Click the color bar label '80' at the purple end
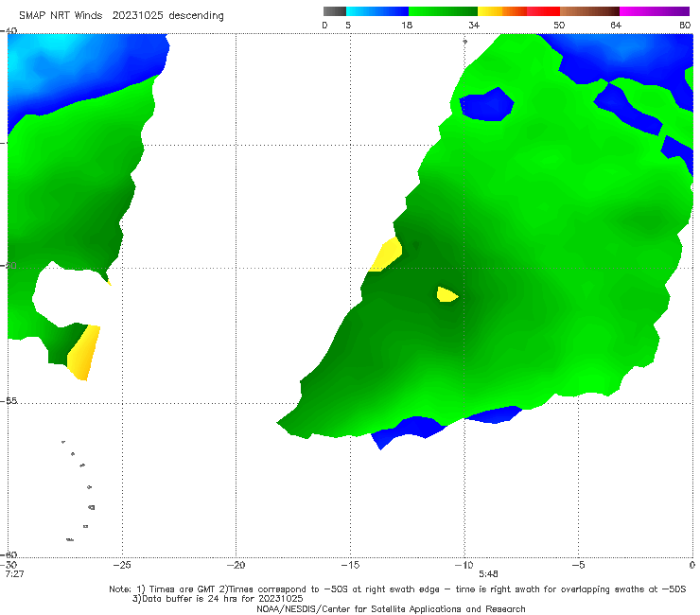 pos(685,26)
